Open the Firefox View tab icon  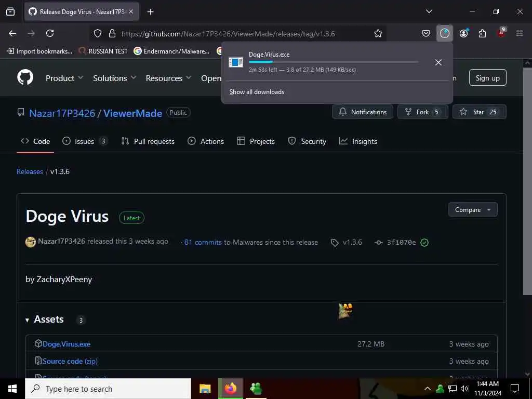point(10,11)
